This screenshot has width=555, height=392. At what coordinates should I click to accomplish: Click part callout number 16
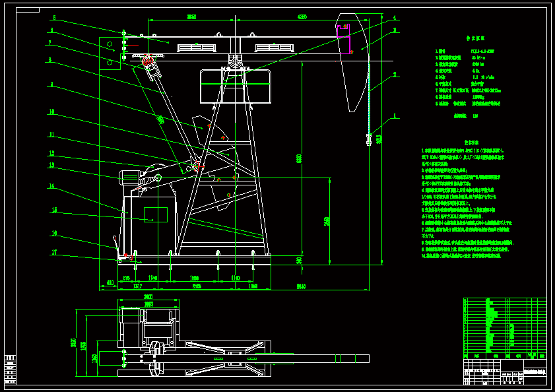point(54,233)
